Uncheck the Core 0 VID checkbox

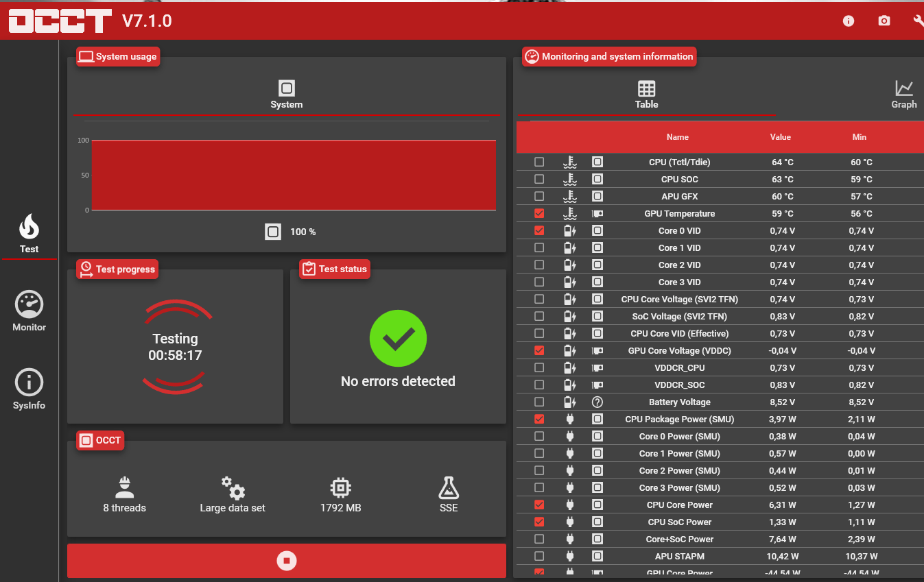[539, 230]
